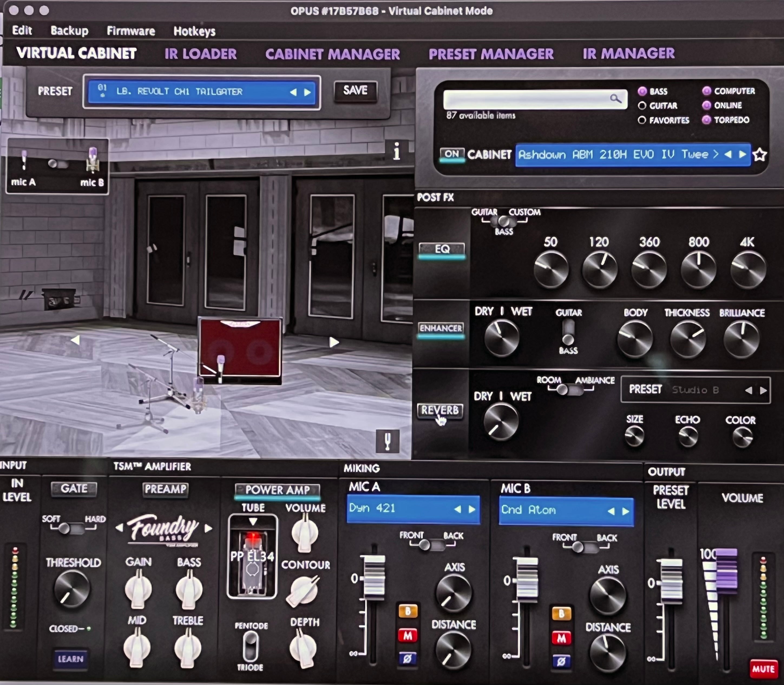Select the BASS filter radio button

point(642,91)
